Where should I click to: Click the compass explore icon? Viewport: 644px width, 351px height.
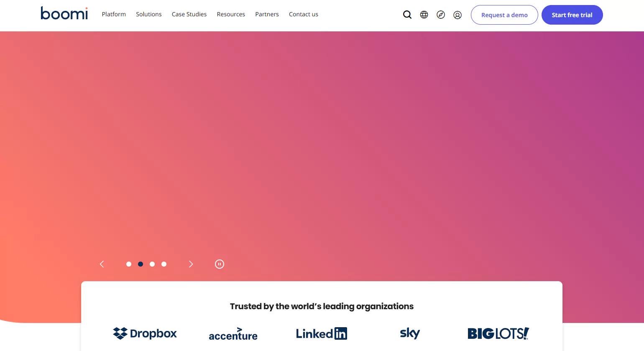[x=441, y=15]
